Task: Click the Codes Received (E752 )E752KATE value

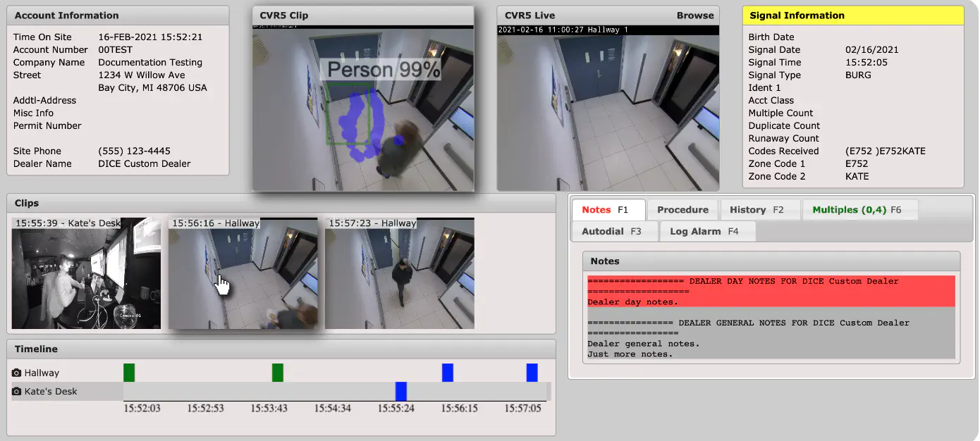Action: click(886, 151)
